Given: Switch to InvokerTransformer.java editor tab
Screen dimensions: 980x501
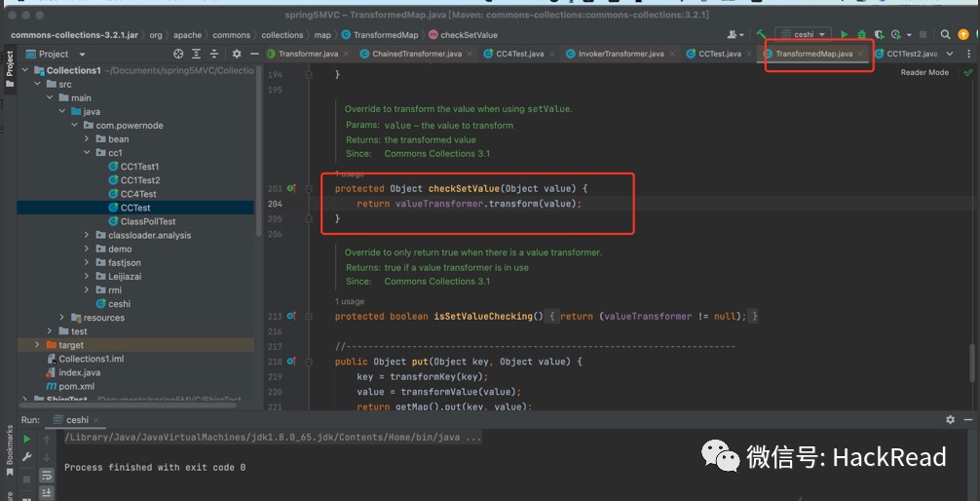Looking at the screenshot, I should pos(621,54).
